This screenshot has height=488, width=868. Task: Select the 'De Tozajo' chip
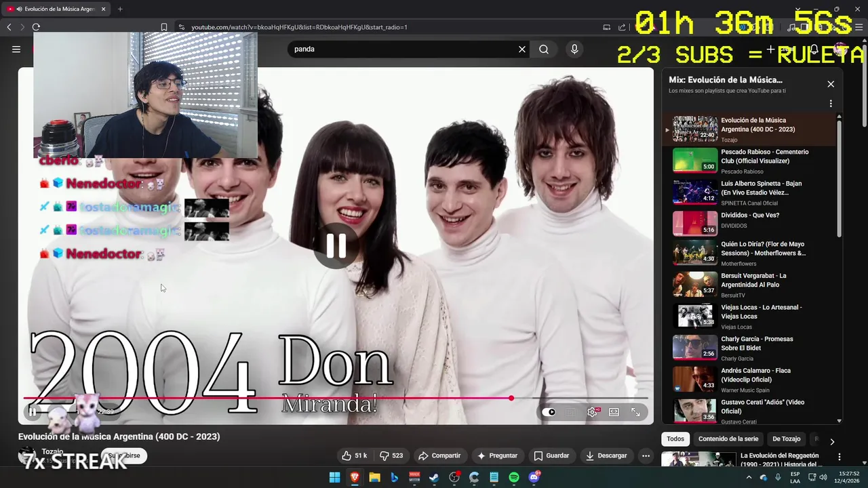(x=787, y=439)
